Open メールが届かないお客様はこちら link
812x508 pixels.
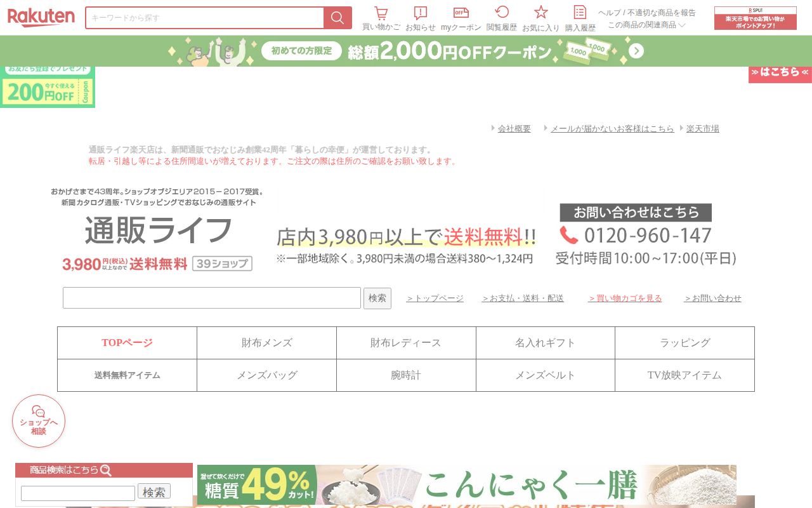point(612,128)
